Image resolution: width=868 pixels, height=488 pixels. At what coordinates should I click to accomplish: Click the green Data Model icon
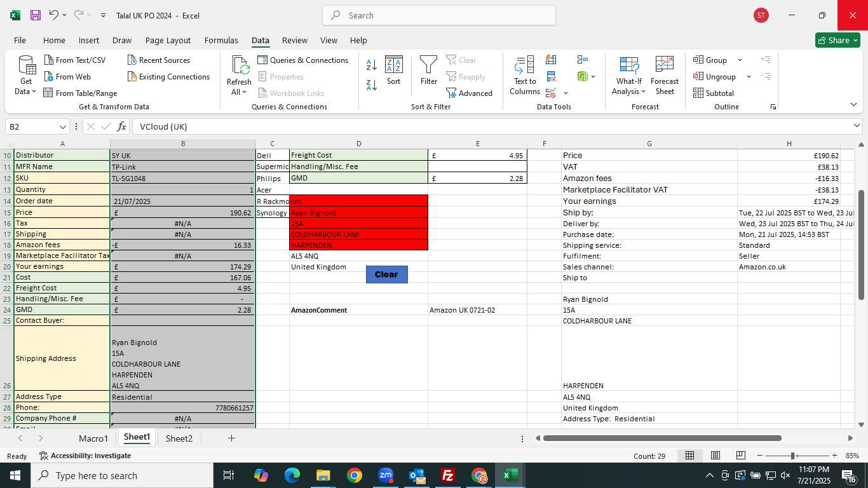(x=583, y=77)
